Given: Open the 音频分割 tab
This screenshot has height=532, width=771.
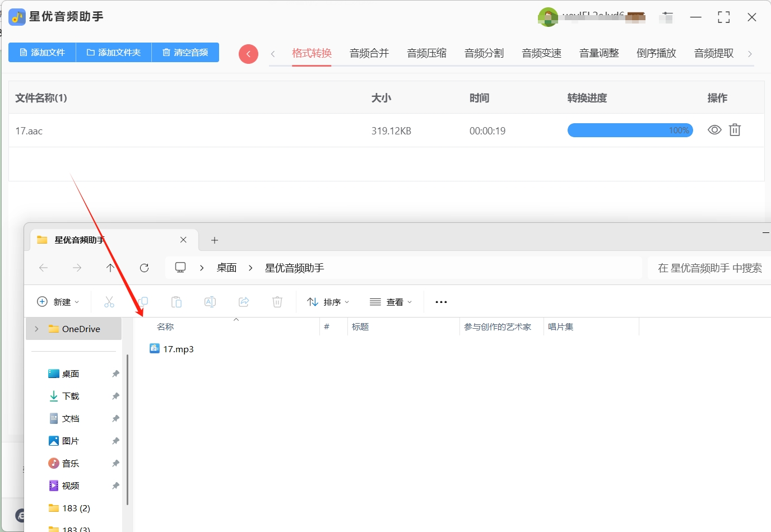Looking at the screenshot, I should point(484,53).
